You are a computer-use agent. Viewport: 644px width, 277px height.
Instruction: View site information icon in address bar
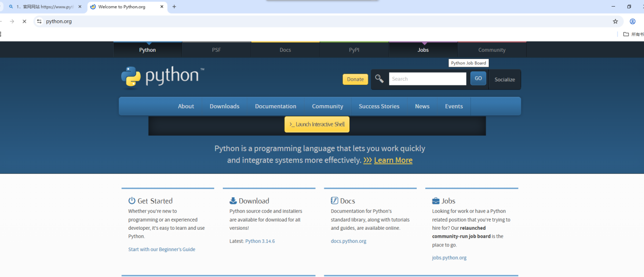39,21
